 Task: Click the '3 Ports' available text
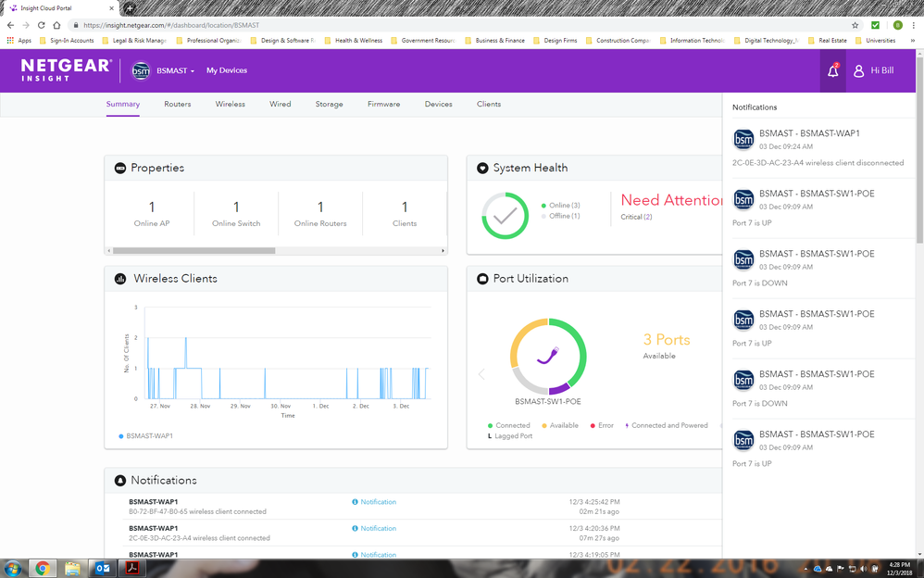pos(667,340)
